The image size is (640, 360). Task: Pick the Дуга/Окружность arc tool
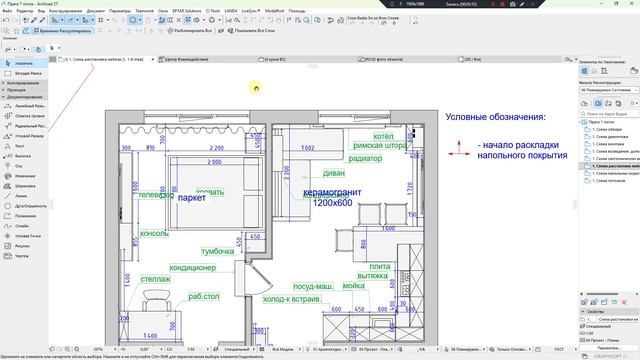tap(24, 206)
